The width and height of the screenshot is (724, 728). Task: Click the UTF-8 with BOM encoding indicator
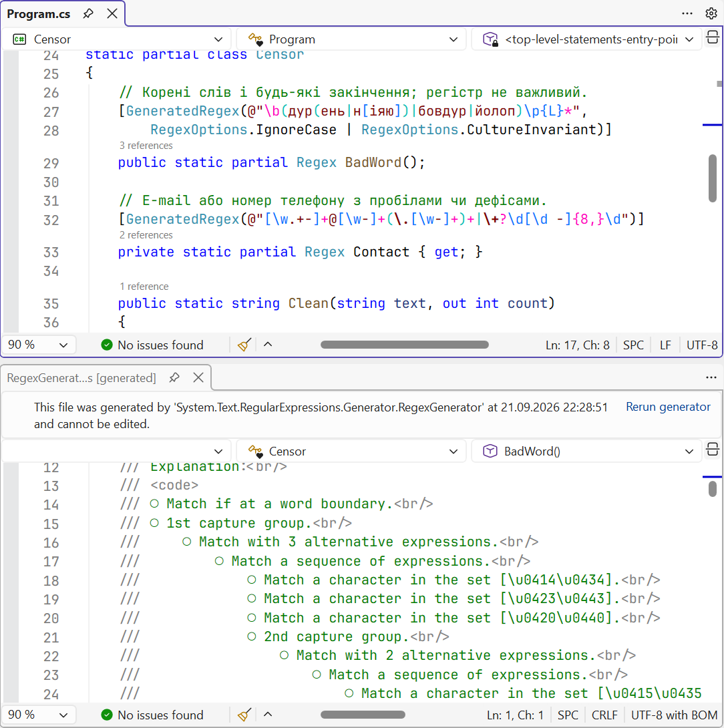click(x=675, y=715)
